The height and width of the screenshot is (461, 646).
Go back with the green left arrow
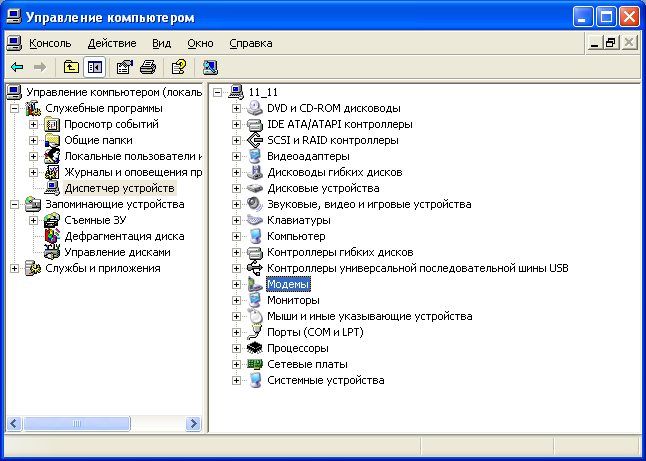(17, 67)
